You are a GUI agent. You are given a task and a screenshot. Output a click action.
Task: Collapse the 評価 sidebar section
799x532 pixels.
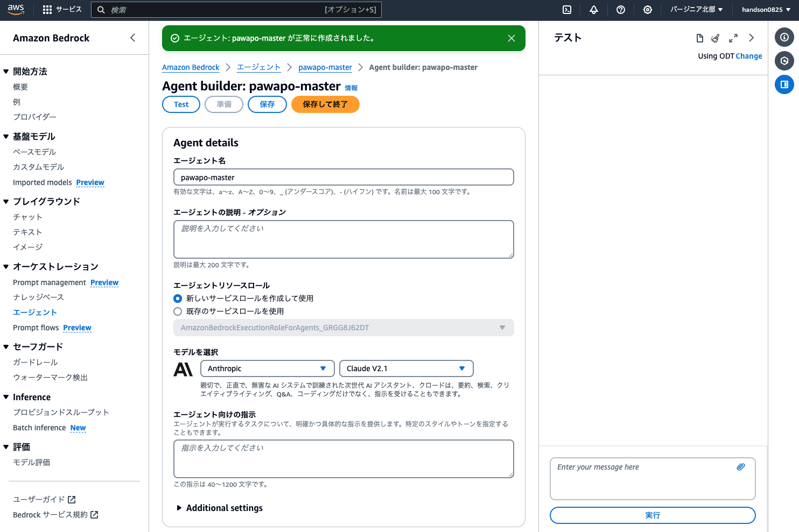[6, 447]
